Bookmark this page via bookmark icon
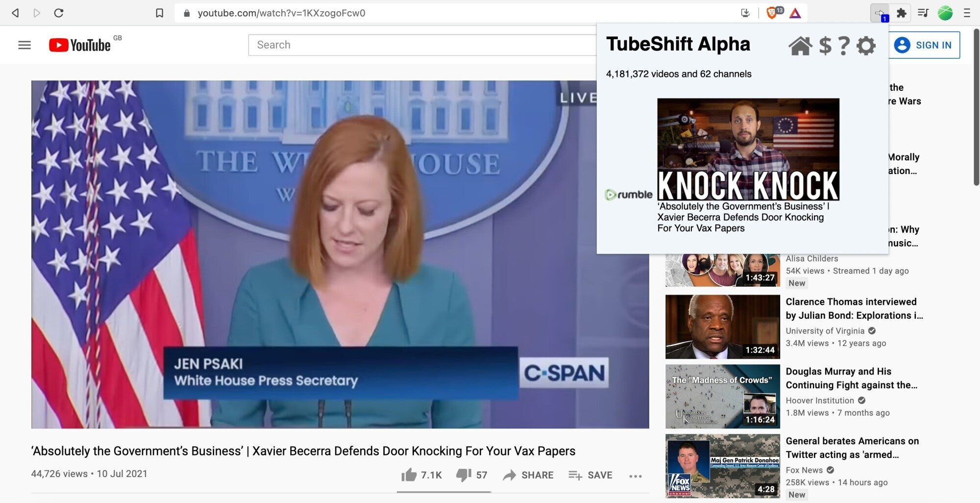Screen dimensions: 980x503 160,13
